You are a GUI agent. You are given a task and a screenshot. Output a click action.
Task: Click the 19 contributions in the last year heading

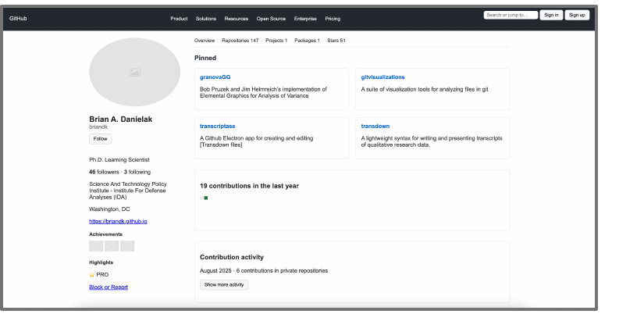(x=249, y=186)
